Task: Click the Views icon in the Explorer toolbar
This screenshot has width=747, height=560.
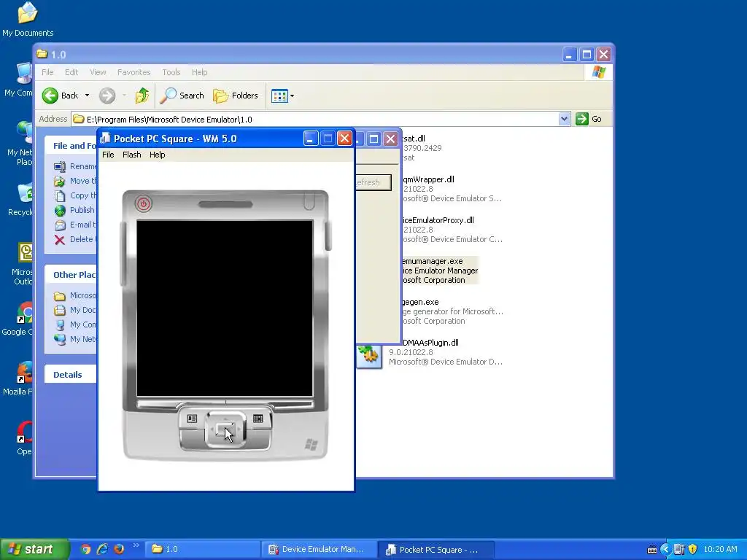Action: [279, 96]
